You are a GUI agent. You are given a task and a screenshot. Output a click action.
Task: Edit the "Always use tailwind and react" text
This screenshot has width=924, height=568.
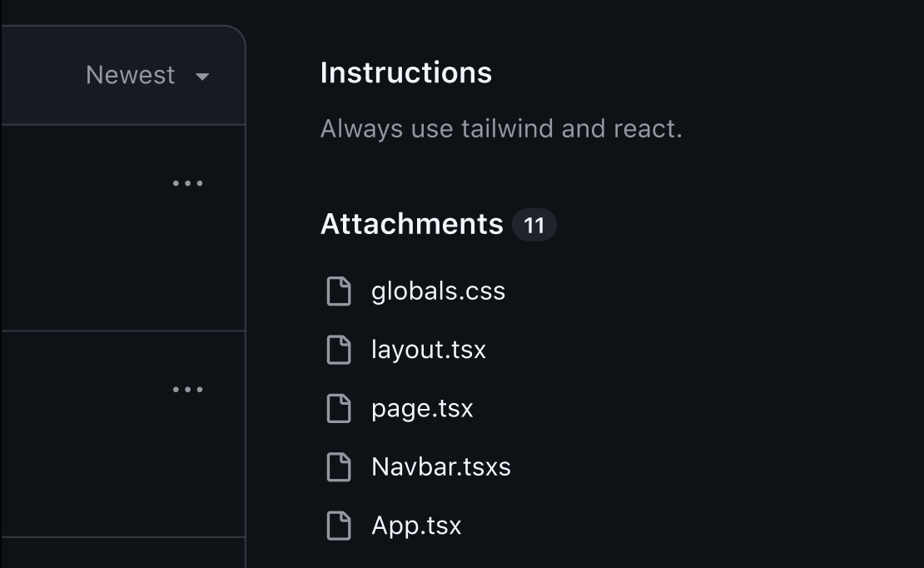pyautogui.click(x=500, y=129)
